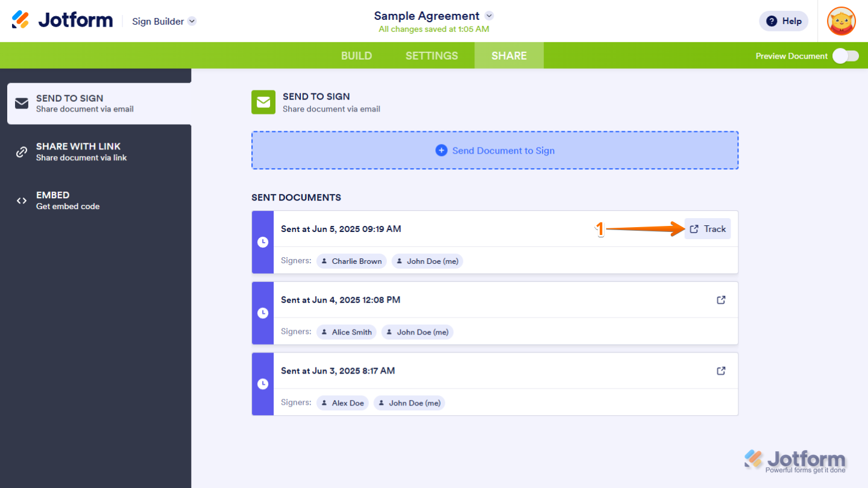Click the Alice Smith signer chip
Screen dimensions: 868x488
346,331
